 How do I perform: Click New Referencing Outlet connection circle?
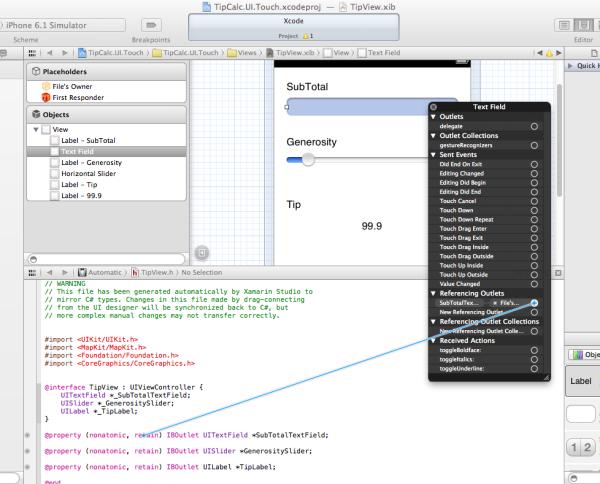(534, 312)
